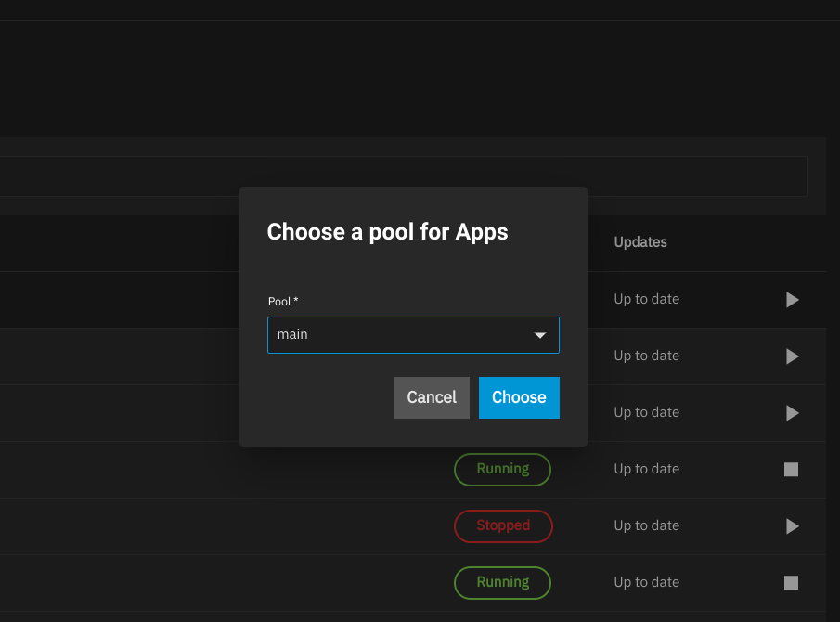Confirm pool with the Choose button
This screenshot has width=840, height=622.
519,397
